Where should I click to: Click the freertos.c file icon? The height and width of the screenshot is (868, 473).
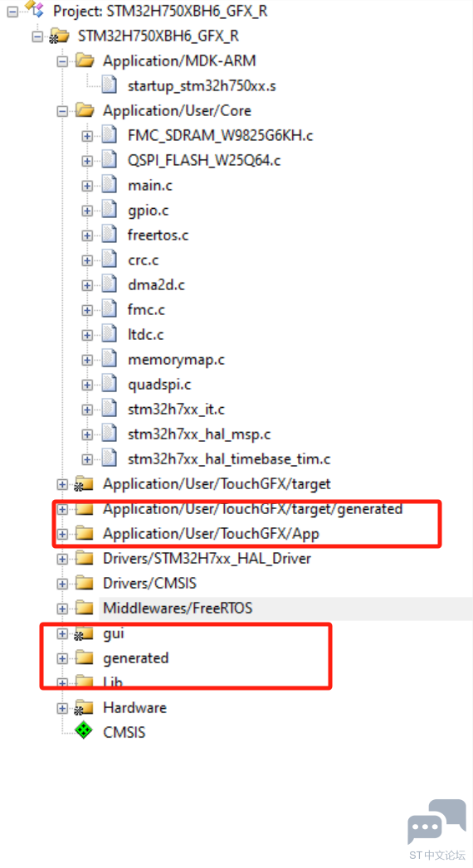[109, 235]
